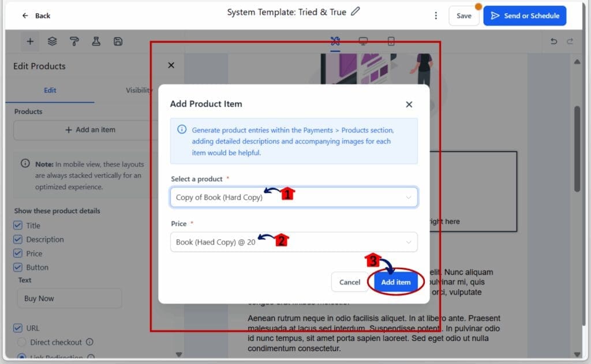Image resolution: width=591 pixels, height=364 pixels.
Task: Click the blue Add item button
Action: click(396, 282)
